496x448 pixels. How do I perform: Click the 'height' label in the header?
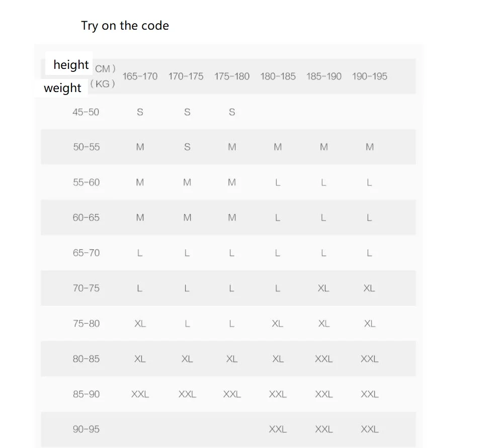(71, 64)
